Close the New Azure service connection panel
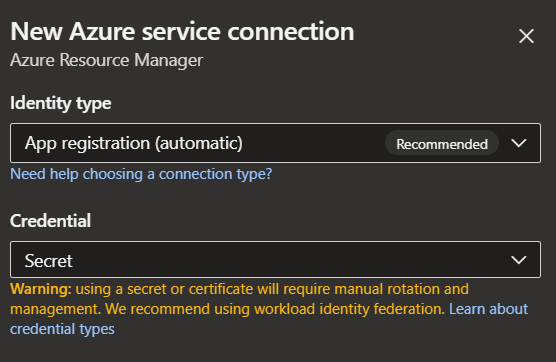Image resolution: width=556 pixels, height=362 pixels. [x=526, y=36]
